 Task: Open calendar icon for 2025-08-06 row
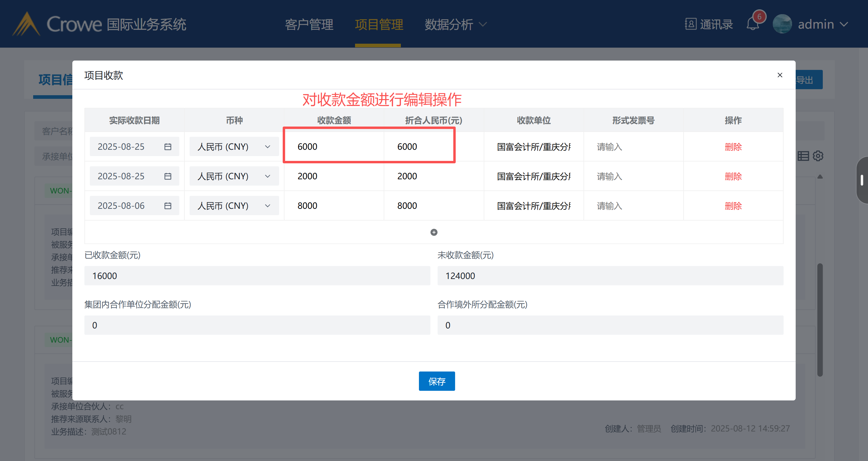(x=168, y=205)
